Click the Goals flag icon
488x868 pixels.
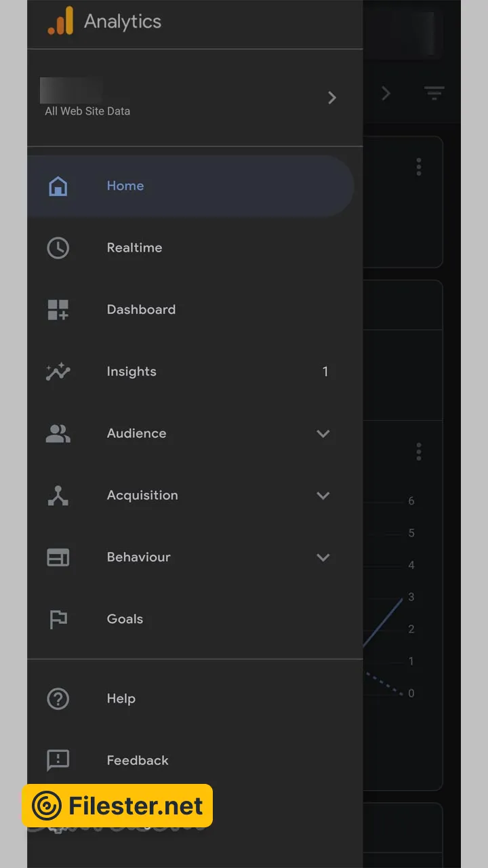pos(58,619)
